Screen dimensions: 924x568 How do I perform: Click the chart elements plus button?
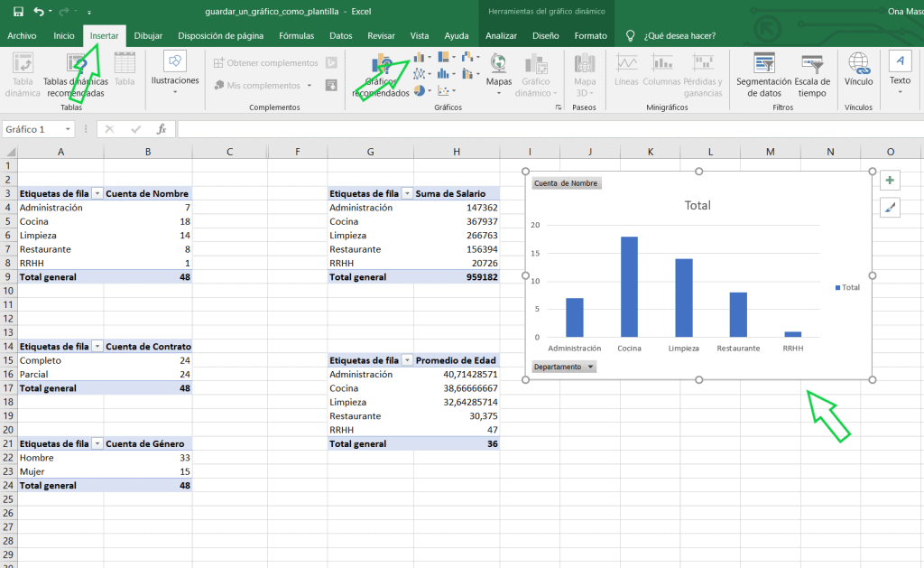point(890,181)
